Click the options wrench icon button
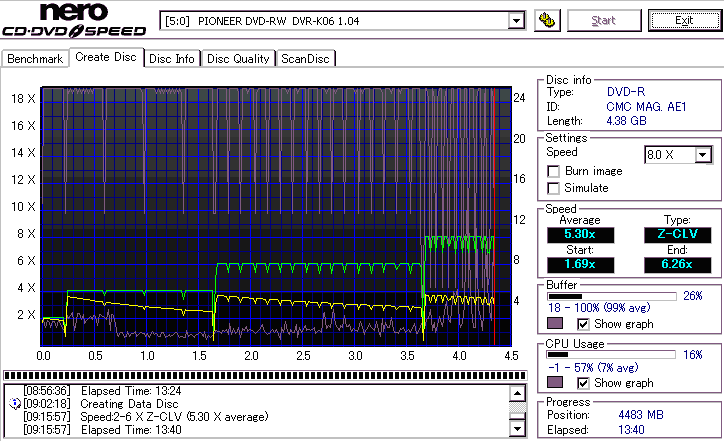 [547, 21]
